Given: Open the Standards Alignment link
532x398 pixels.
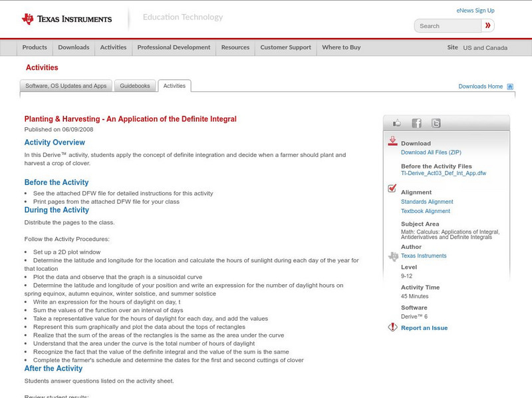Looking at the screenshot, I should click(427, 202).
